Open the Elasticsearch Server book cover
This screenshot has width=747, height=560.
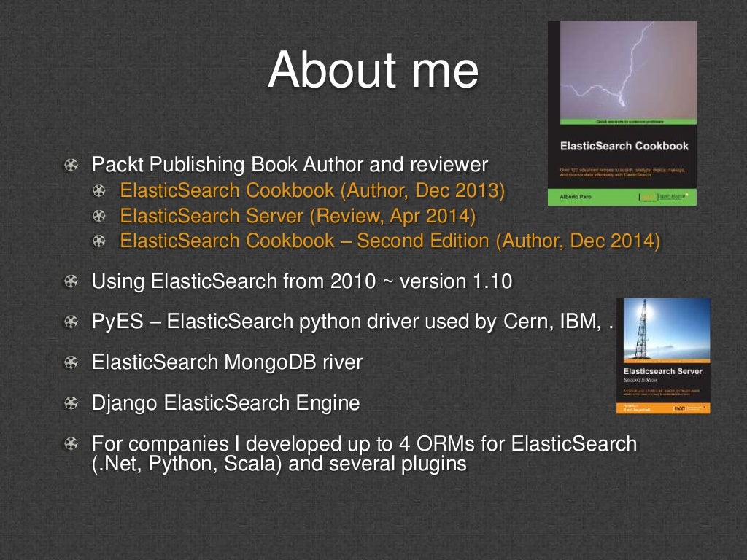click(663, 356)
